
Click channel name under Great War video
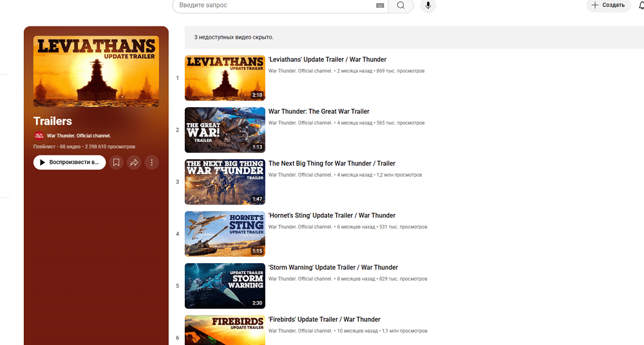tap(300, 123)
